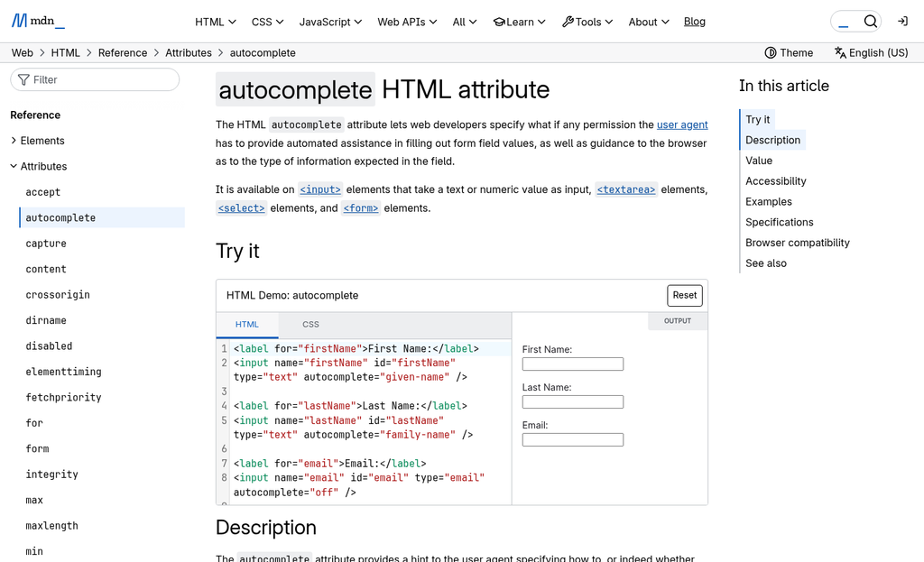Open the About menu
The height and width of the screenshot is (562, 924).
pos(649,22)
